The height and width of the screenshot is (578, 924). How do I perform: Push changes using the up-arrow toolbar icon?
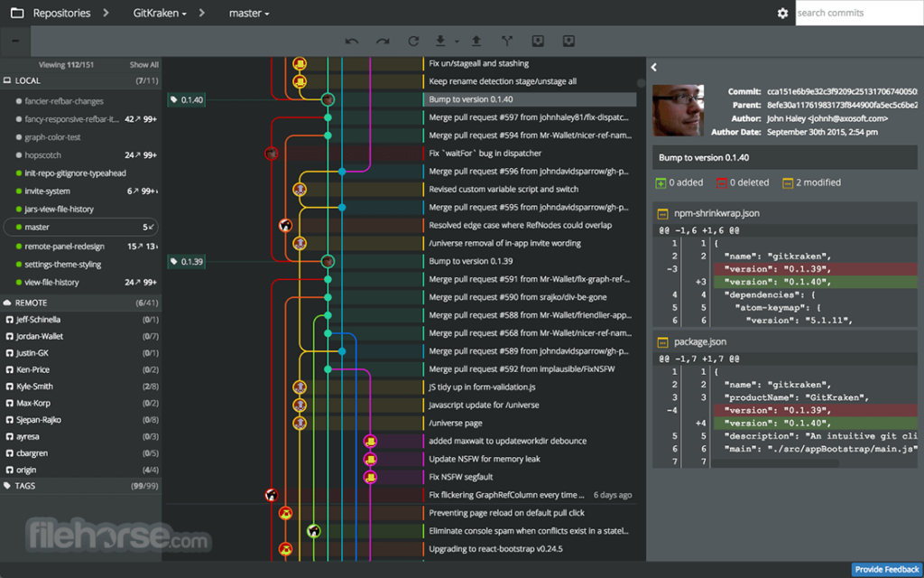476,41
